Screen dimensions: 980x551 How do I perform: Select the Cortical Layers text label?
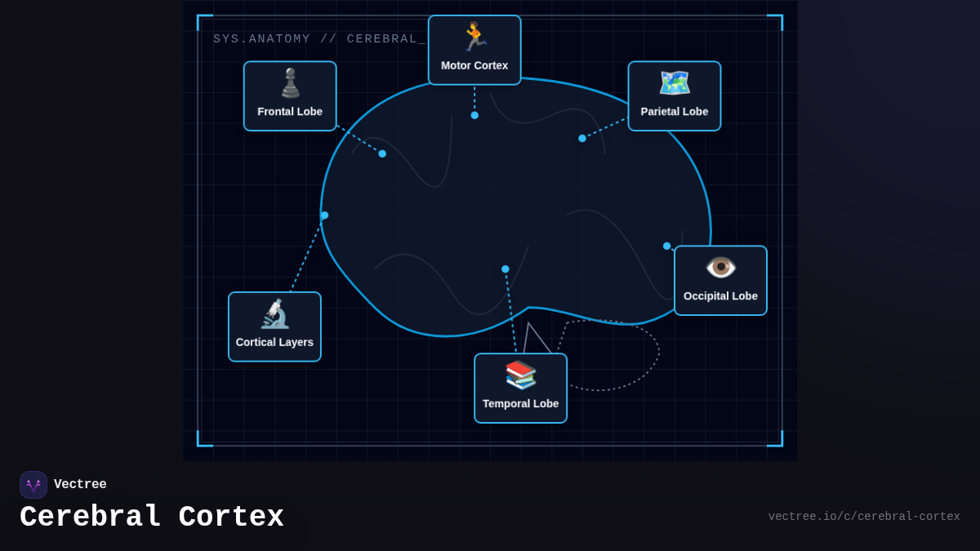pyautogui.click(x=274, y=342)
